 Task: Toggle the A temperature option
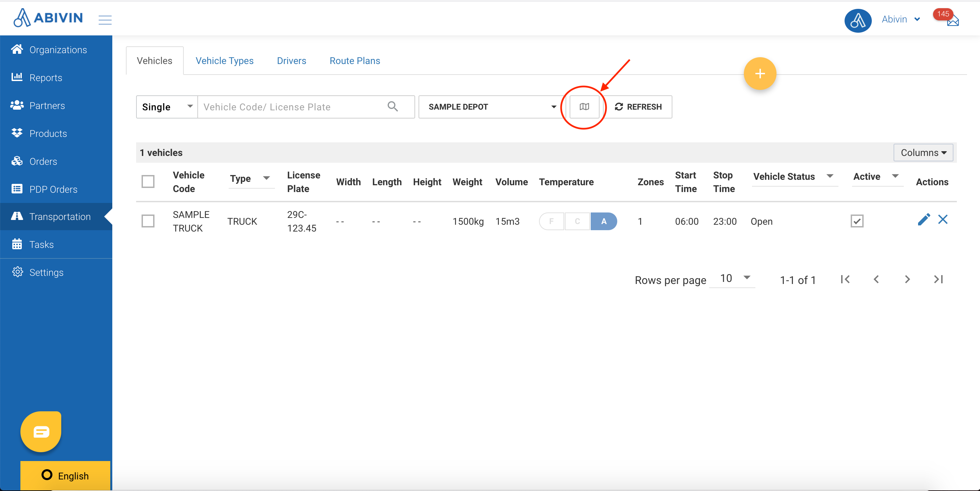(x=604, y=222)
